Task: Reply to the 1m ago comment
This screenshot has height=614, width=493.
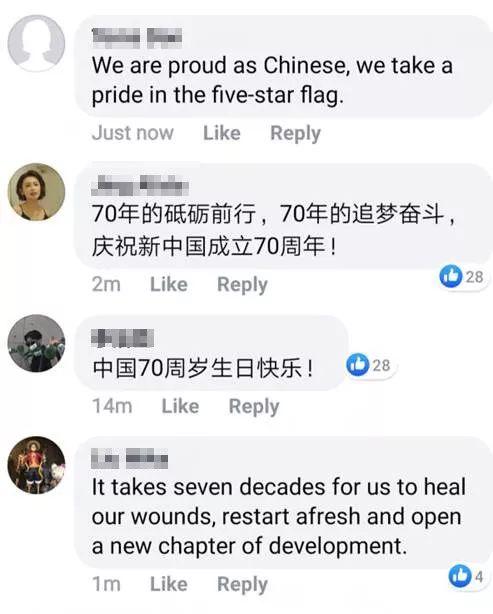Action: [242, 585]
